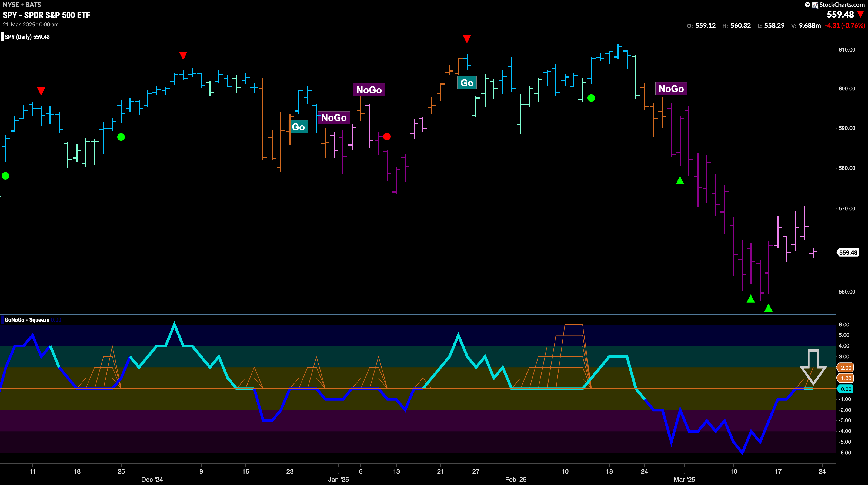Screen dimensions: 868x485
Task: Click the StockCharts.com copyright text
Action: (842, 5)
